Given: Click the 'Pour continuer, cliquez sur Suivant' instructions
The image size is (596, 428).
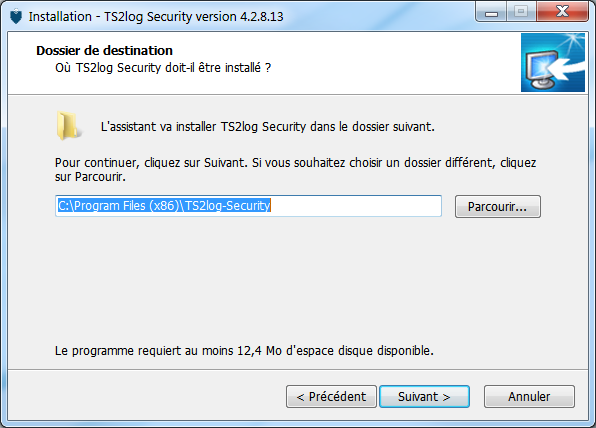Looking at the screenshot, I should [295, 170].
